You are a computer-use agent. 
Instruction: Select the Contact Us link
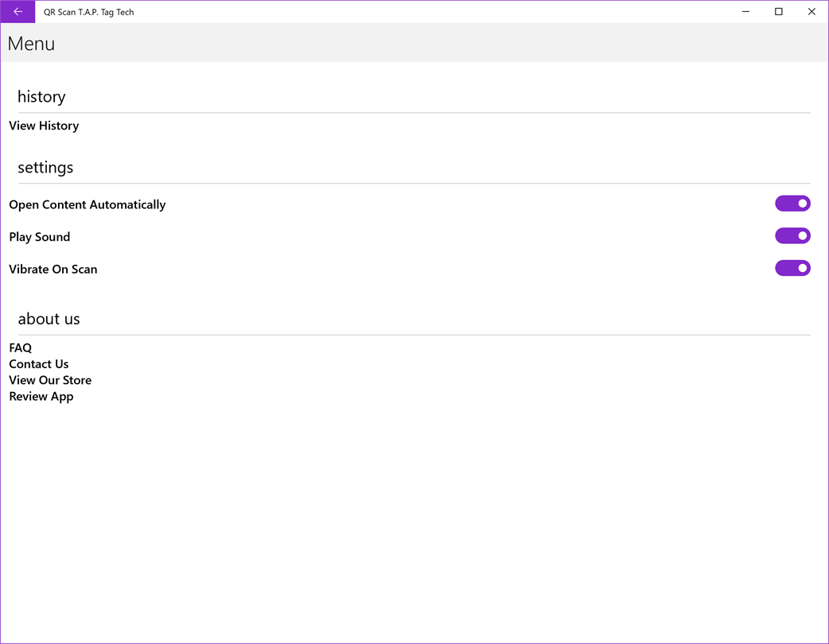(x=39, y=364)
